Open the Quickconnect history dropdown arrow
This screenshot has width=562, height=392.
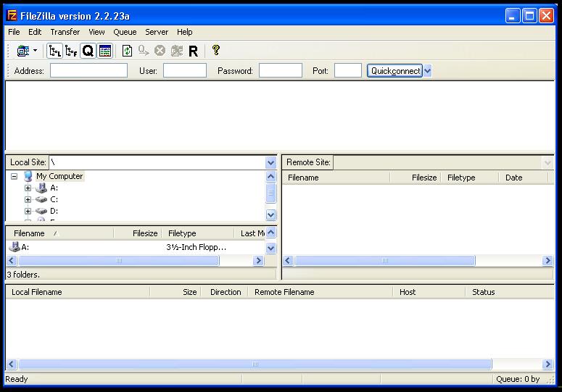coord(427,70)
